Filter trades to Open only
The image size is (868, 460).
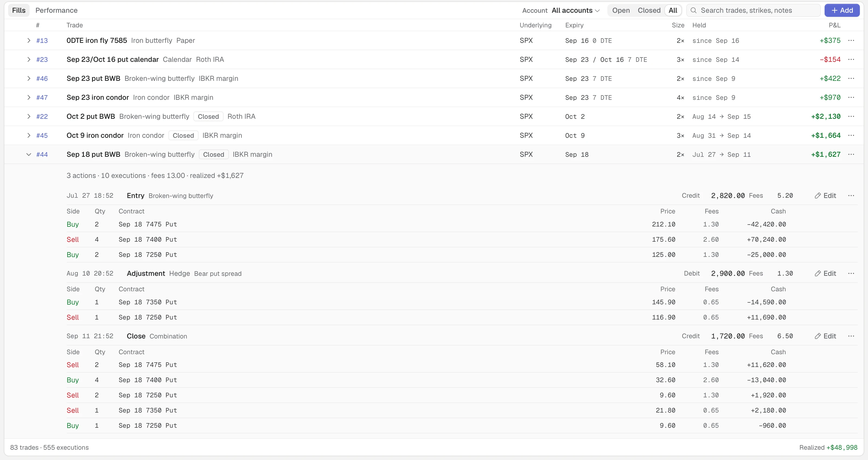(x=621, y=11)
